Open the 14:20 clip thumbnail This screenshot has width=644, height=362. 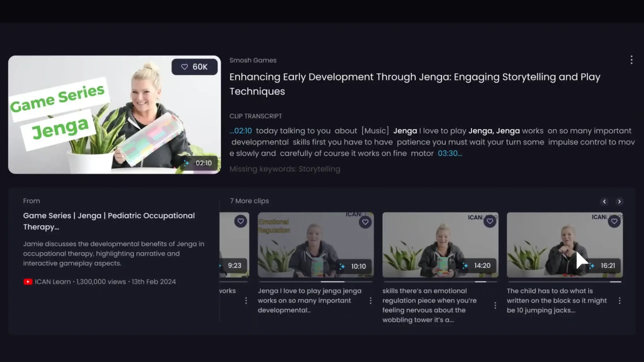(x=440, y=245)
